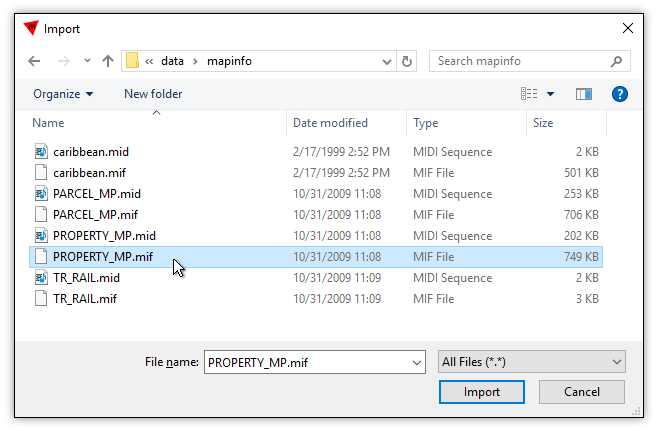
Task: Click the Up one level arrow
Action: tap(108, 61)
